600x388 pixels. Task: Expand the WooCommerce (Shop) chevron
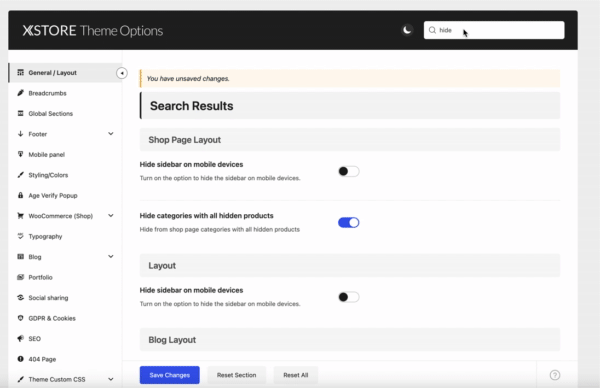tap(111, 216)
